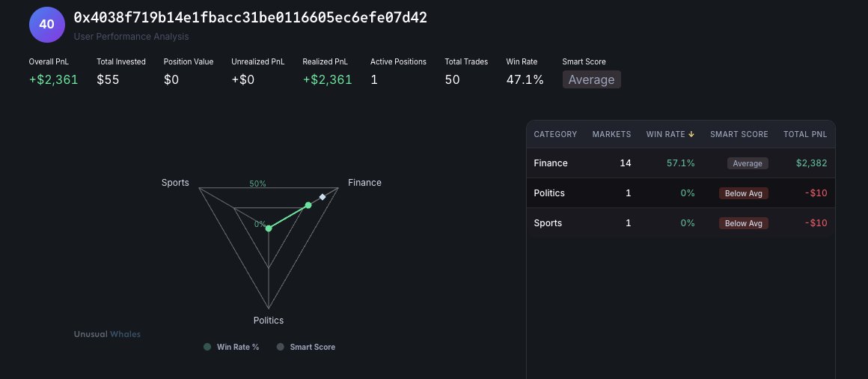This screenshot has width=868, height=379.
Task: Select the Finance category row
Action: (x=551, y=163)
